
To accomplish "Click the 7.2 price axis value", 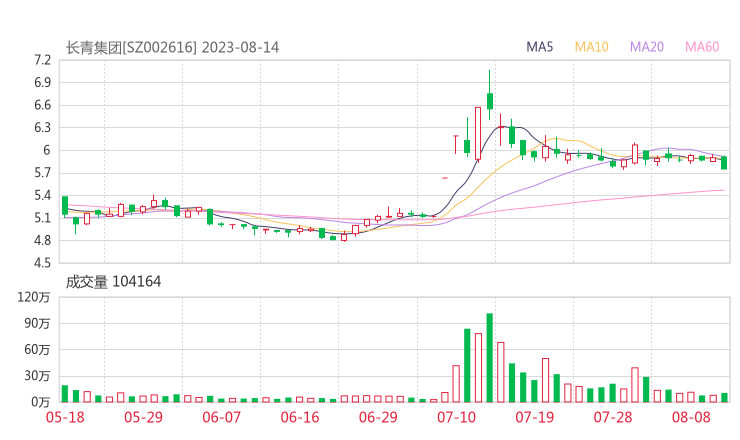I will click(x=42, y=60).
